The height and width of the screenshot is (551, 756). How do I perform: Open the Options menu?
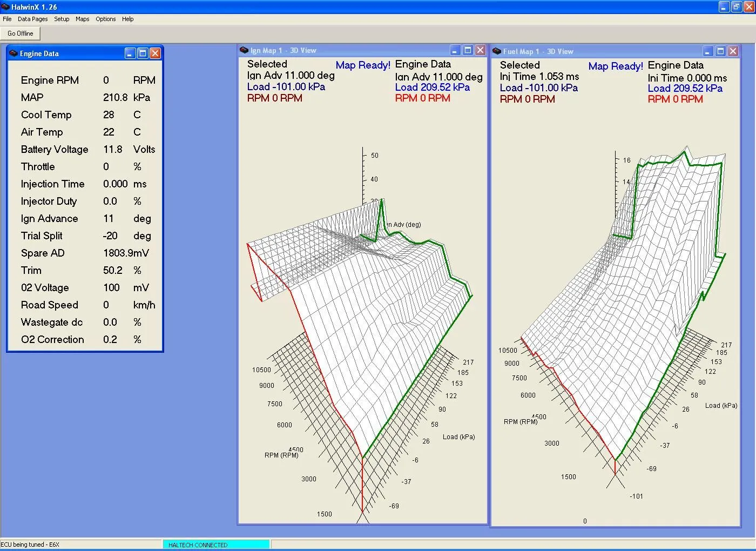tap(105, 19)
